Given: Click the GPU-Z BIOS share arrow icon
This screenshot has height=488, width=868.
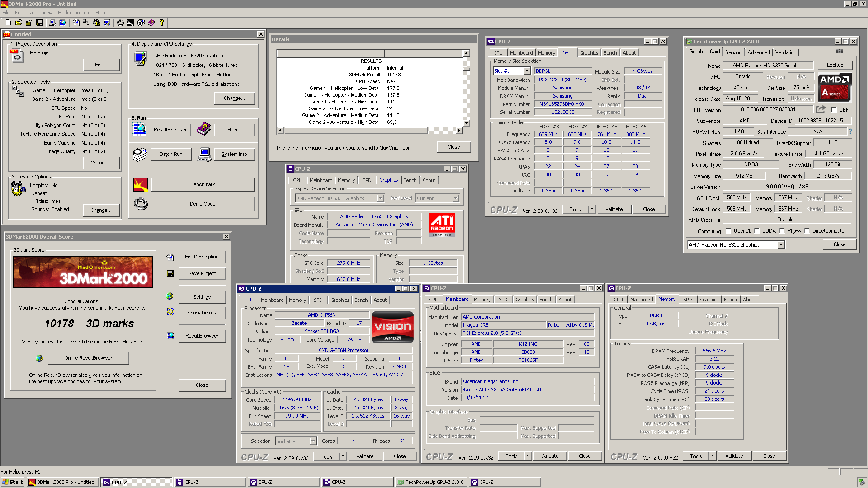Looking at the screenshot, I should [821, 109].
